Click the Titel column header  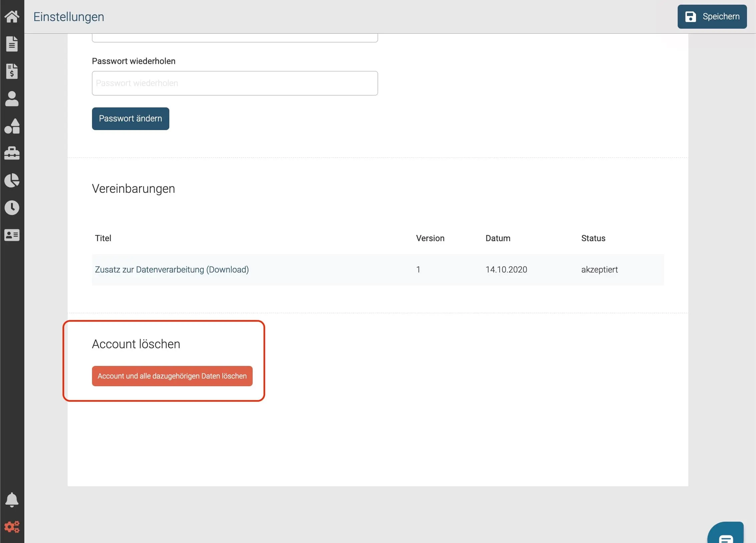[103, 238]
